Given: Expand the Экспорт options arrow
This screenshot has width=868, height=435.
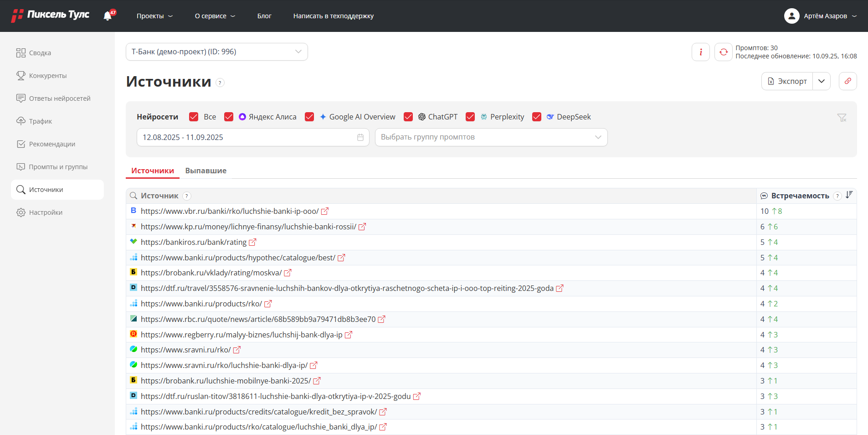Looking at the screenshot, I should 821,81.
